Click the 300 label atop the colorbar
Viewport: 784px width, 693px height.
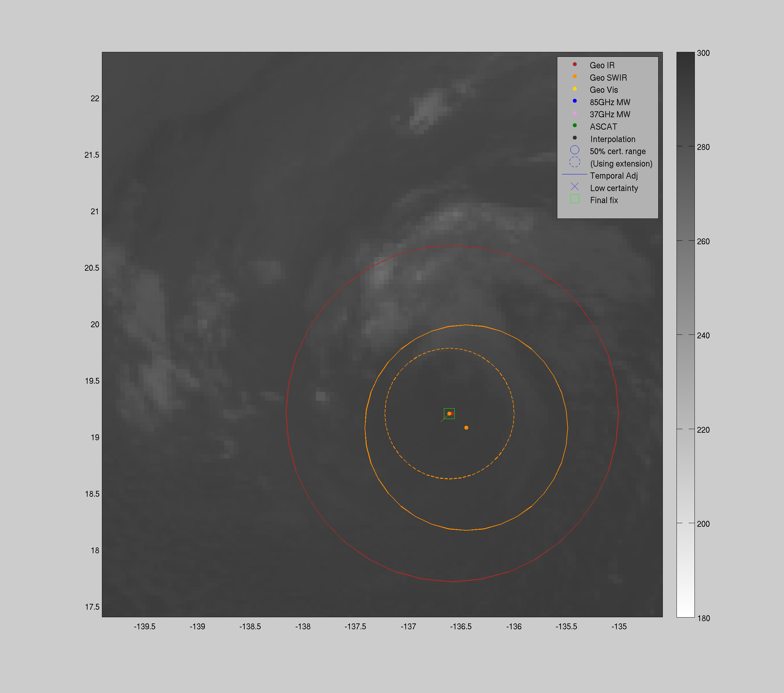click(703, 53)
